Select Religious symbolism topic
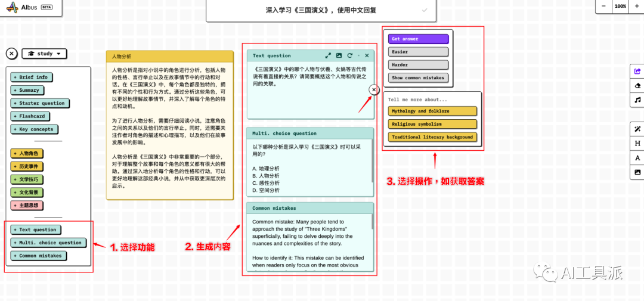Viewport: 644px width, 301px height. 432,124
